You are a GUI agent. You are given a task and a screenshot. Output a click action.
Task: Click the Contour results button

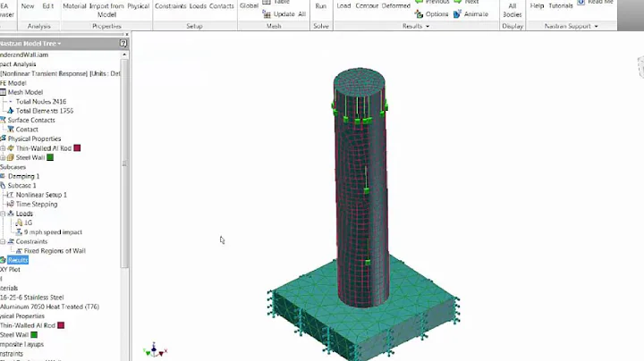pos(367,5)
